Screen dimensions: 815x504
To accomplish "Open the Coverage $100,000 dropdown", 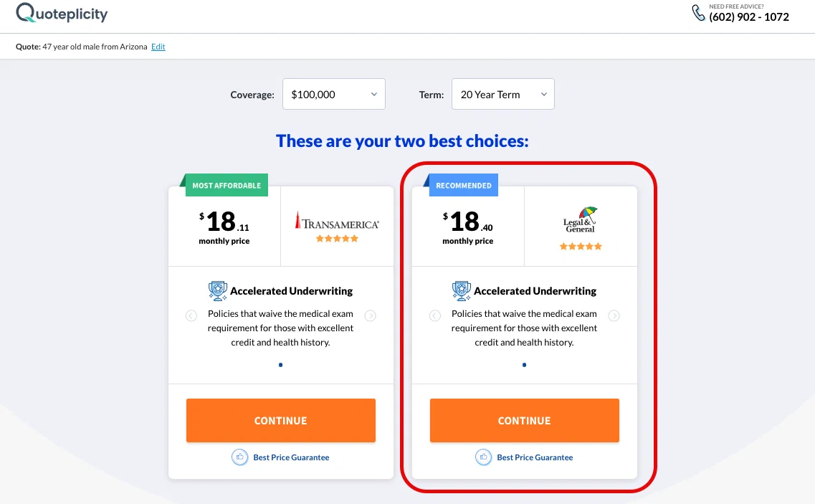I will (334, 94).
